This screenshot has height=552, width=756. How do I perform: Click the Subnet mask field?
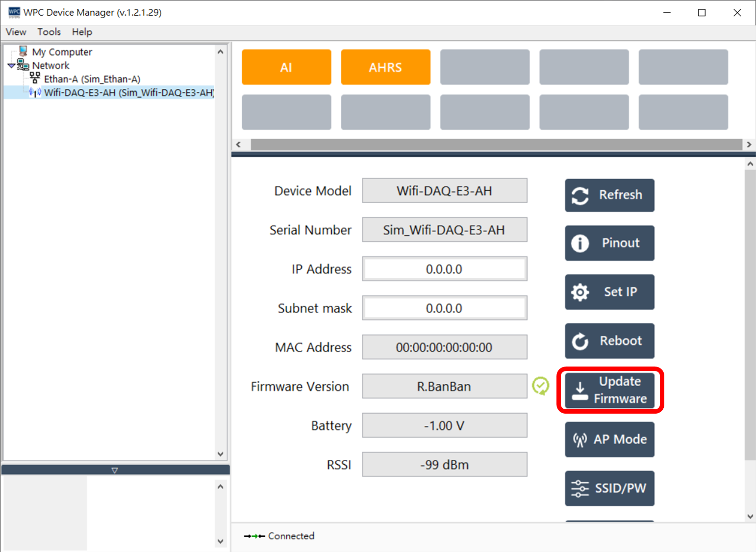click(444, 308)
